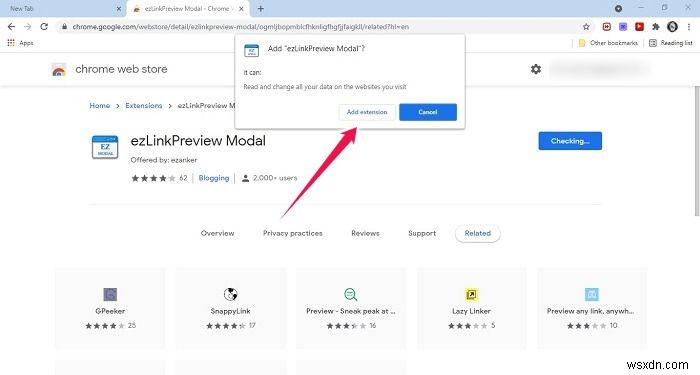Click the browser back arrow
Image resolution: width=700 pixels, height=375 pixels.
pos(11,27)
